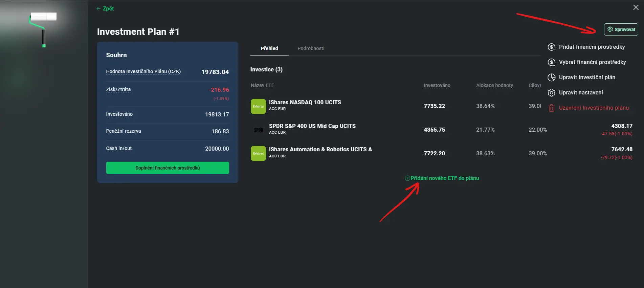Click the withdraw-funds coin icon
This screenshot has width=644, height=288.
[552, 62]
